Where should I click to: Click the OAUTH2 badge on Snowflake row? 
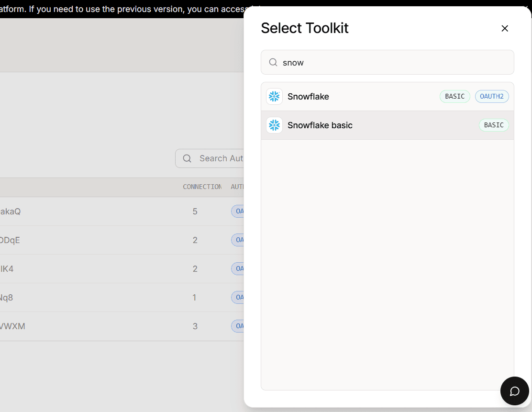492,96
